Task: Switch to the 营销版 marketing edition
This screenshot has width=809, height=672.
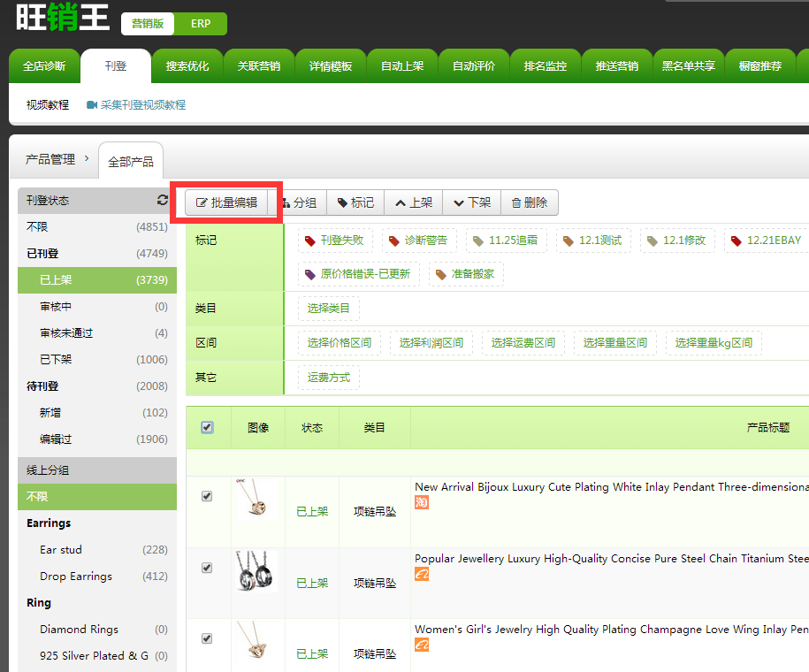Action: [x=148, y=24]
